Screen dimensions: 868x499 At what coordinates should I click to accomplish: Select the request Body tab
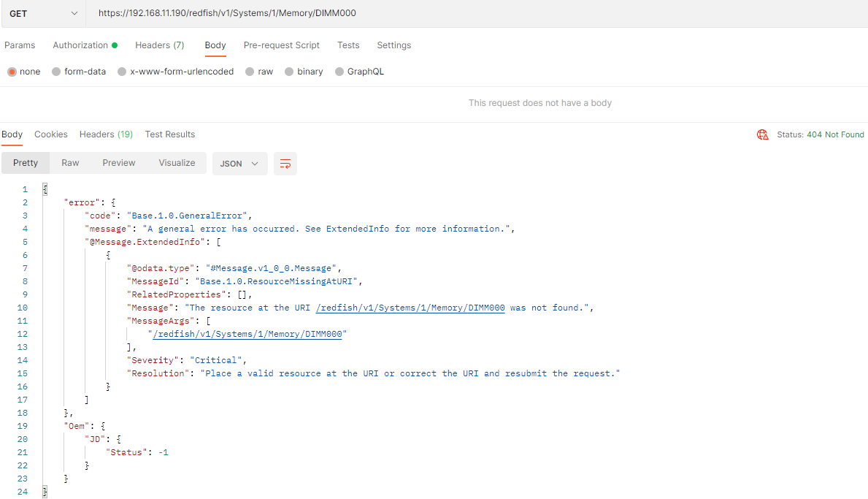(x=215, y=45)
